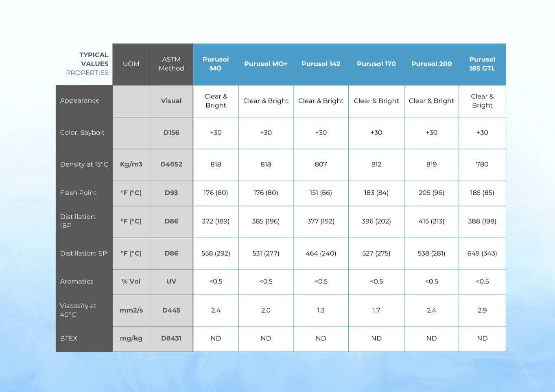Click the mg/kg unit cell
The width and height of the screenshot is (555, 392).
(131, 338)
